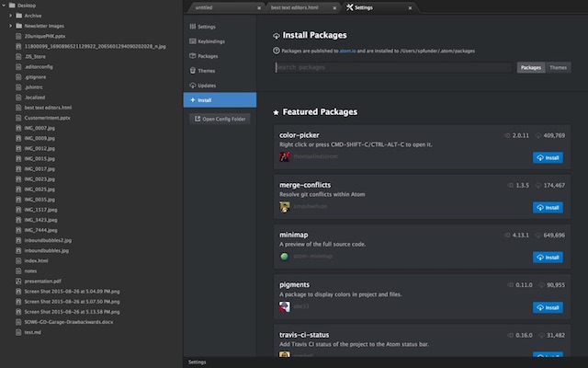Image resolution: width=588 pixels, height=368 pixels.
Task: Click star icon beside Featured Packages
Action: pos(276,112)
